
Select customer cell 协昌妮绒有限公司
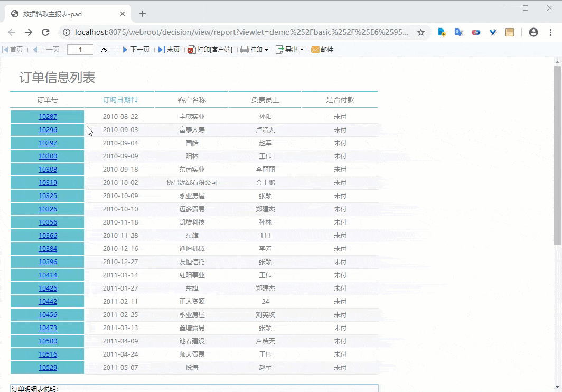192,183
